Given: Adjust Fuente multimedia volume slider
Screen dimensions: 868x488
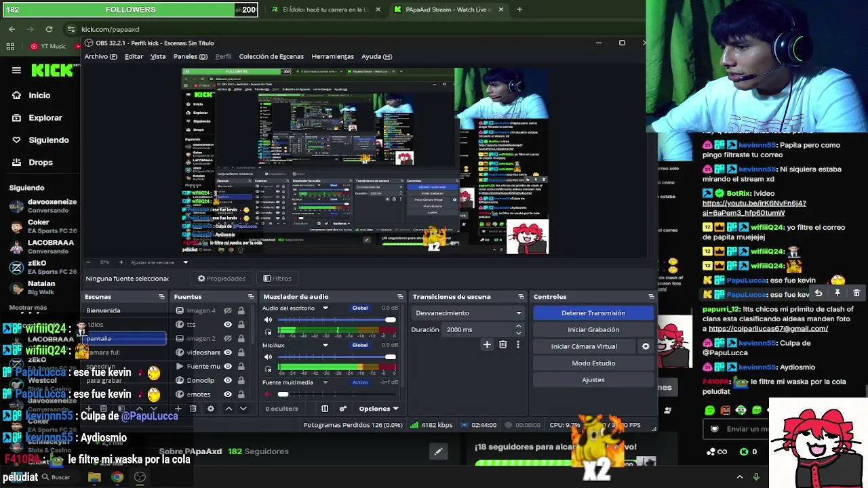Looking at the screenshot, I should point(337,394).
